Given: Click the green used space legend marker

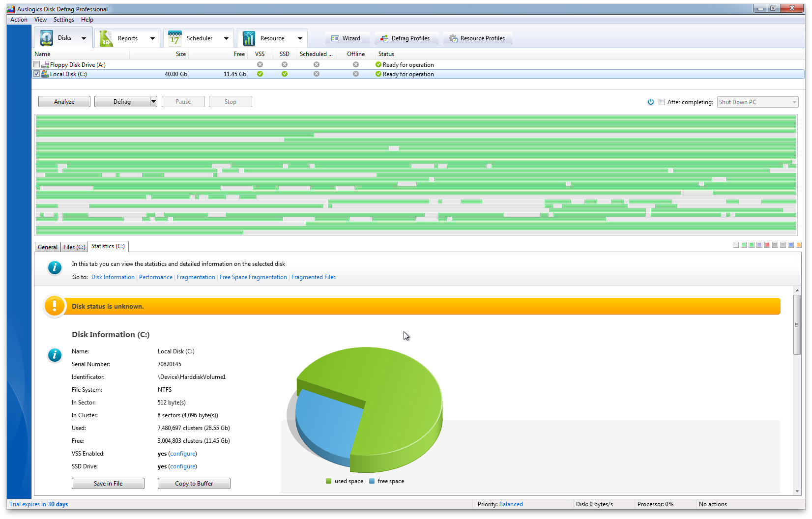Looking at the screenshot, I should (328, 481).
